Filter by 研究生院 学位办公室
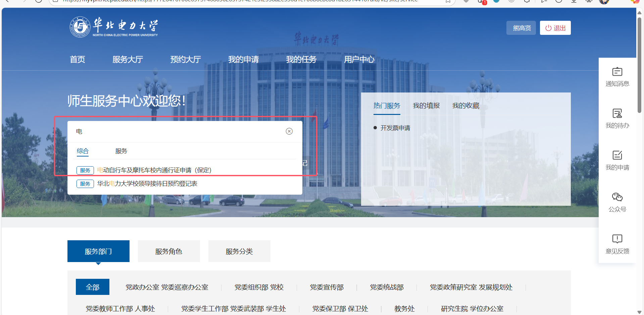The height and width of the screenshot is (315, 644). [472, 309]
